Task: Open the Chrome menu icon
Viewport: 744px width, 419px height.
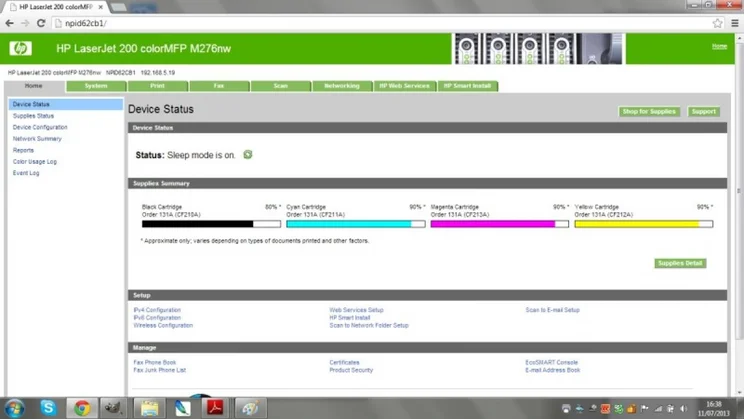Action: (734, 23)
